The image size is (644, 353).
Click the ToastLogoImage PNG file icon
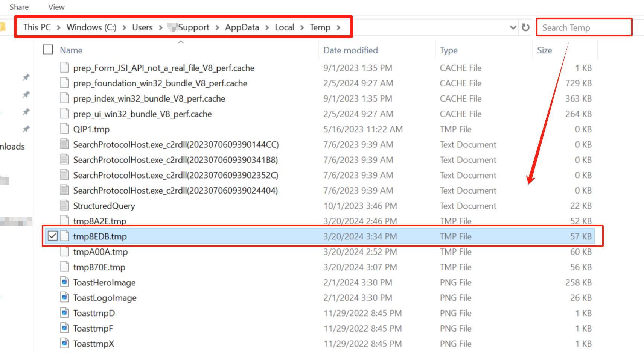pyautogui.click(x=65, y=297)
